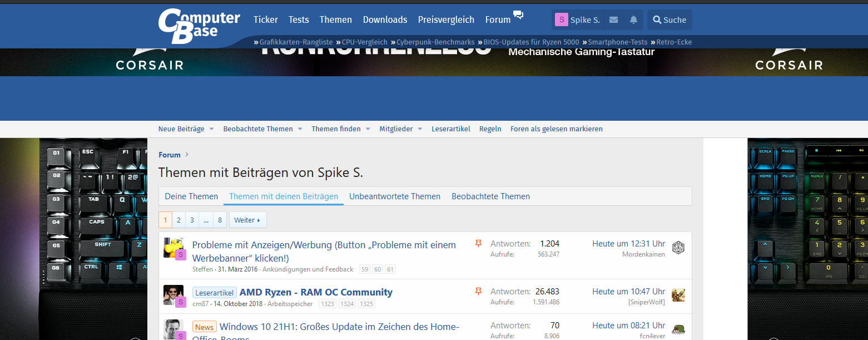Screen dimensions: 868x340
Task: Switch to the Beobachtete Themen tab
Action: coord(490,196)
